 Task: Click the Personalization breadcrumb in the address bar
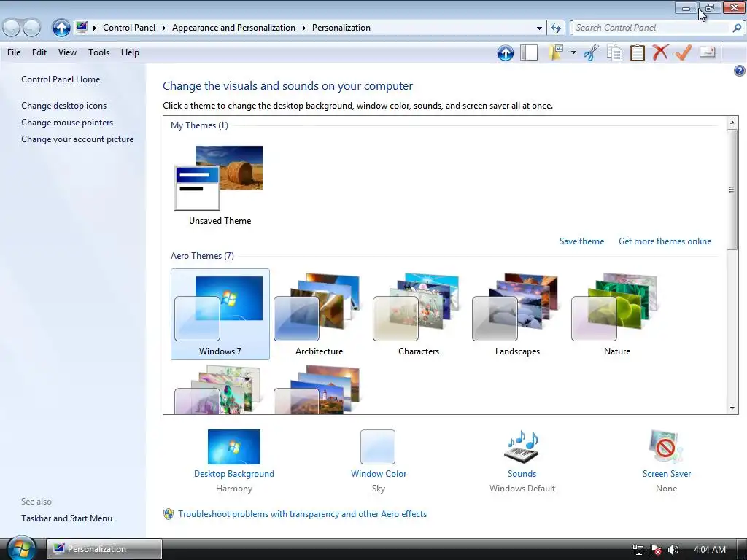pyautogui.click(x=341, y=28)
